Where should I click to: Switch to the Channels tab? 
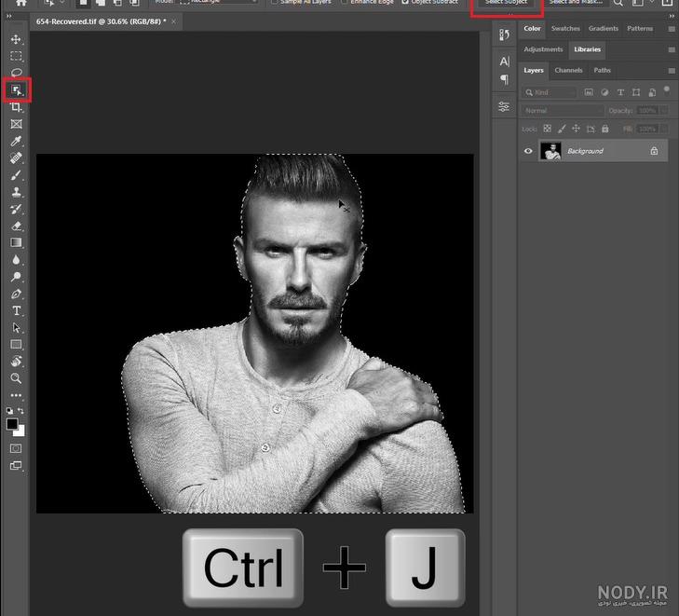(x=568, y=70)
